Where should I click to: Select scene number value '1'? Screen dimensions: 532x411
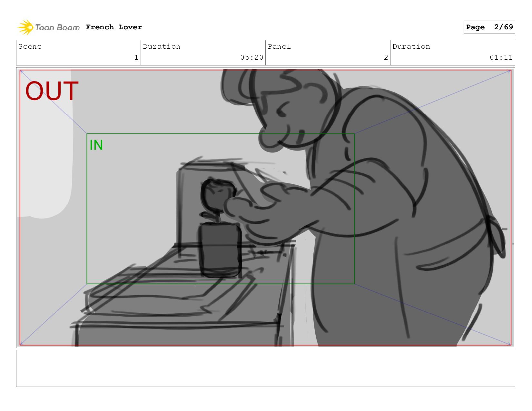136,57
